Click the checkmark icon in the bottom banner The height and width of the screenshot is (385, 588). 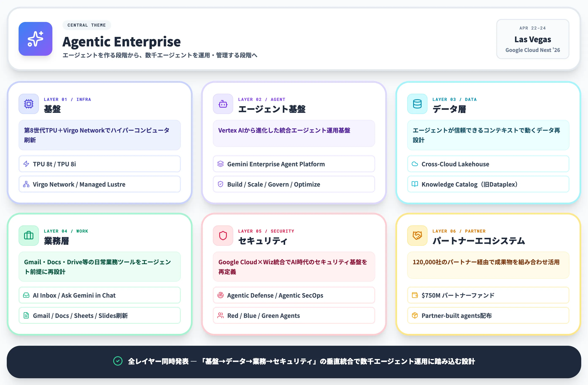click(x=118, y=361)
